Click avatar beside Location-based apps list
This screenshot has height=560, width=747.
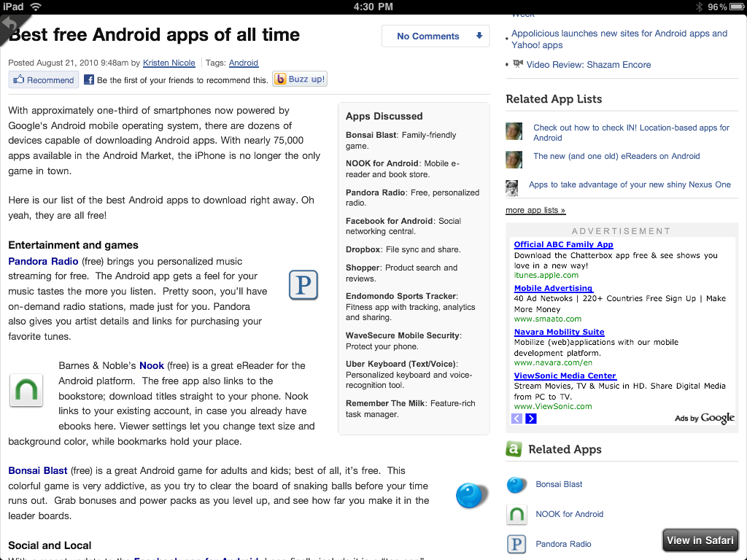click(x=514, y=131)
